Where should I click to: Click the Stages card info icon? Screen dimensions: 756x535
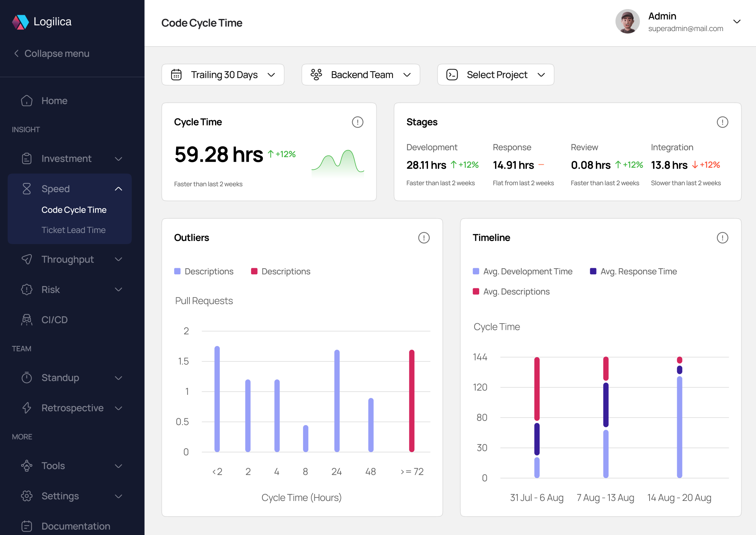pyautogui.click(x=722, y=122)
